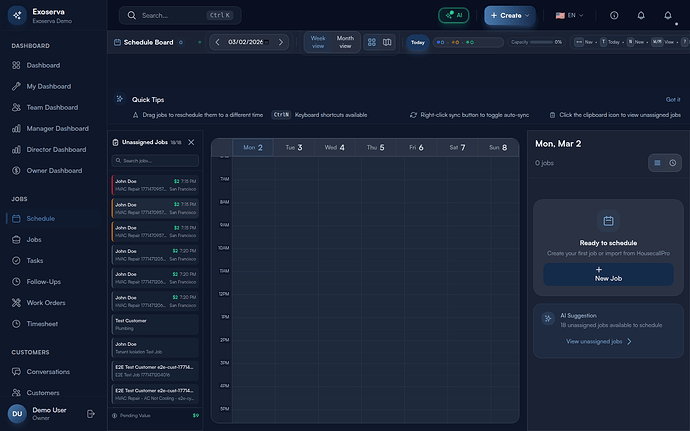
Task: Close the Unassigned Jobs panel
Action: [x=191, y=142]
